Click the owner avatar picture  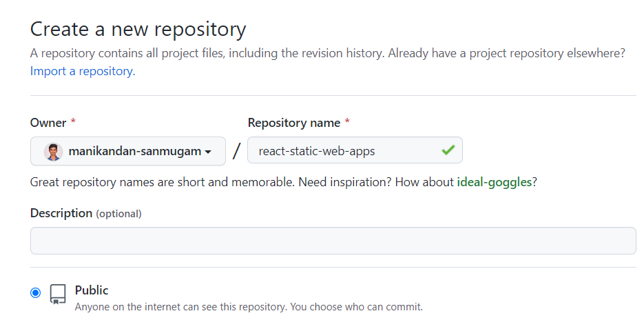click(53, 151)
